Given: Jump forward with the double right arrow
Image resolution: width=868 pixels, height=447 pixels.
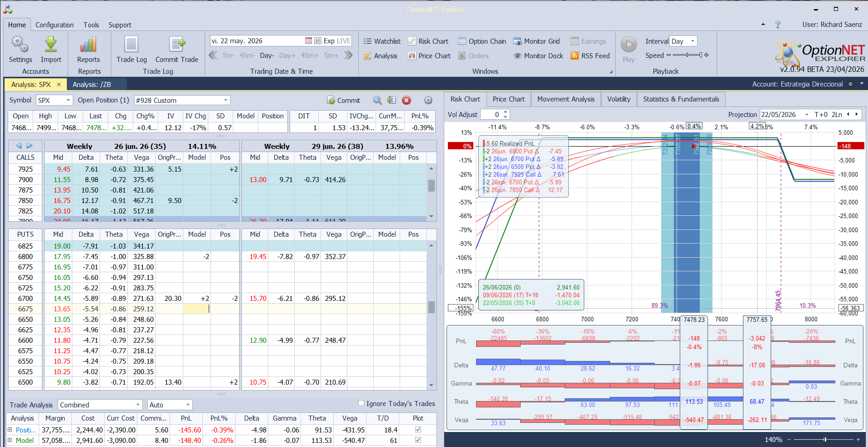Looking at the screenshot, I should point(348,56).
